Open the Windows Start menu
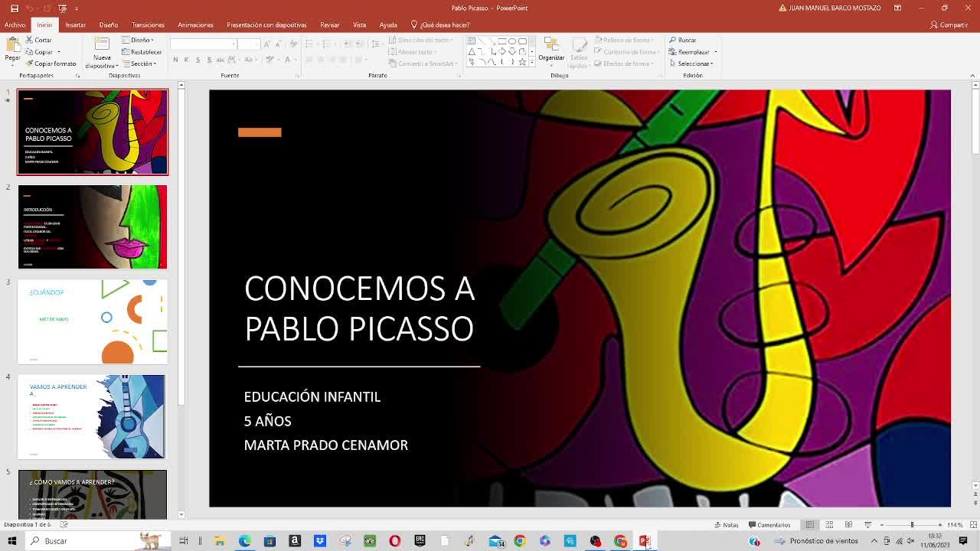 click(12, 541)
